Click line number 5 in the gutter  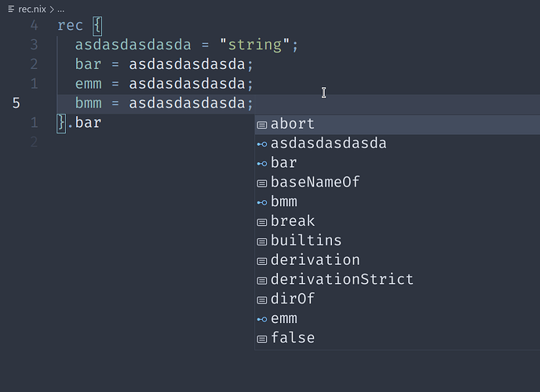click(x=16, y=103)
